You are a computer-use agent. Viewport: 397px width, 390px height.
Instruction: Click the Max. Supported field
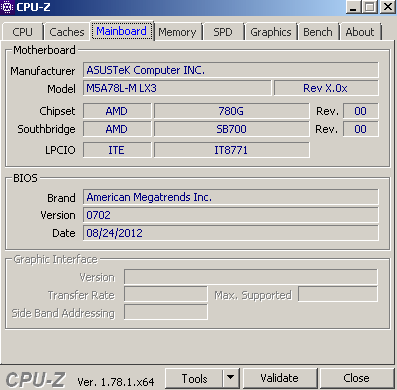pos(338,294)
